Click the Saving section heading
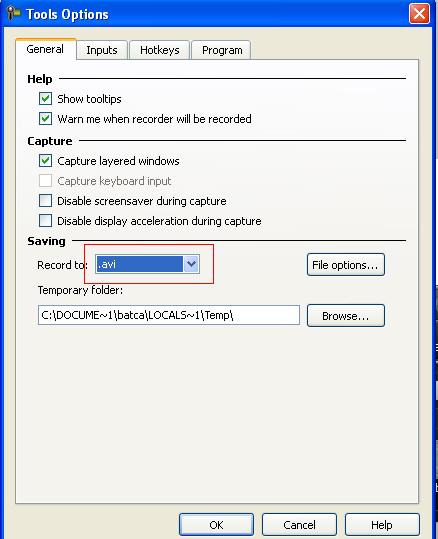 coord(46,241)
